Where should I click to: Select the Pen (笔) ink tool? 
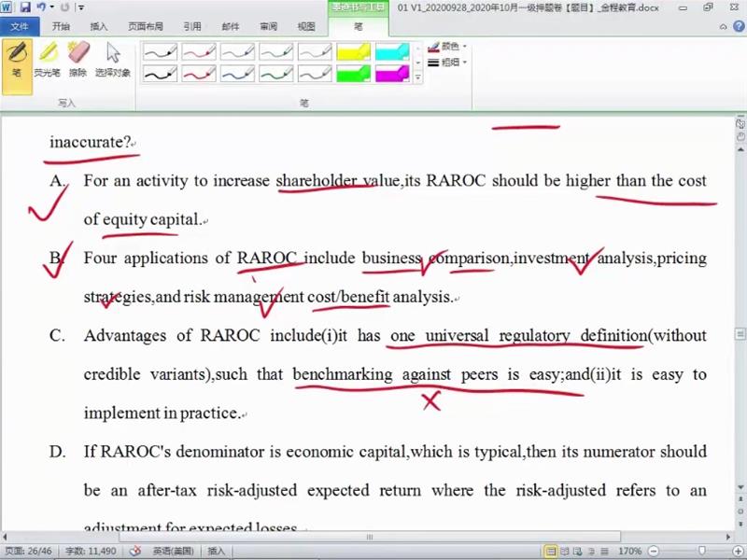point(17,61)
